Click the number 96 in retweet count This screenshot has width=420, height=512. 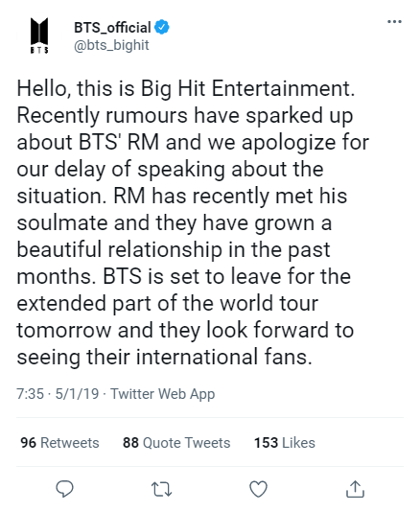(x=28, y=443)
